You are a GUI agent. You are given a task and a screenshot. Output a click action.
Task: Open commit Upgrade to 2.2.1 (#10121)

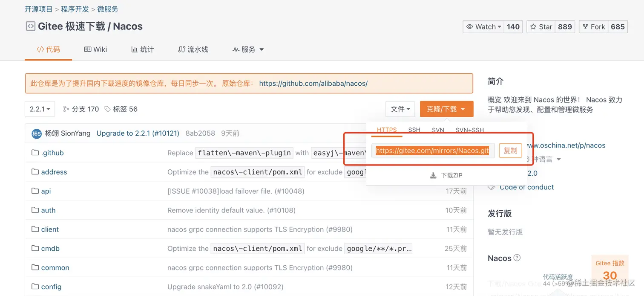point(138,133)
